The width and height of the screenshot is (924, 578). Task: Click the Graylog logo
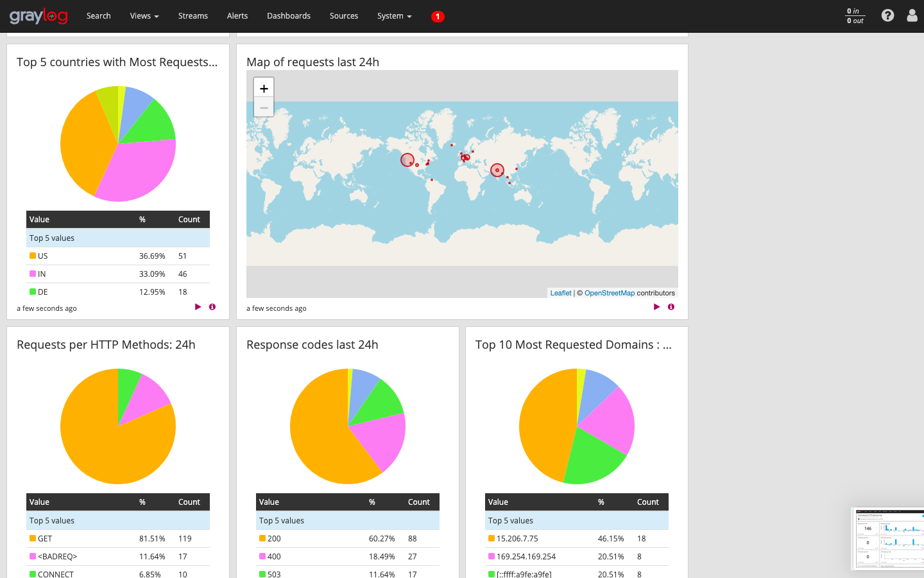click(x=38, y=15)
